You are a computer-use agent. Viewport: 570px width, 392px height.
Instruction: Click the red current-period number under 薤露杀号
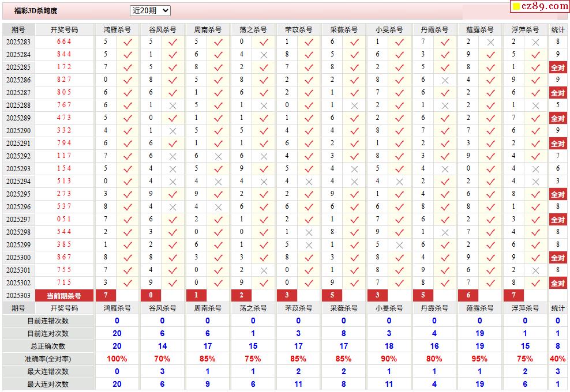click(468, 296)
